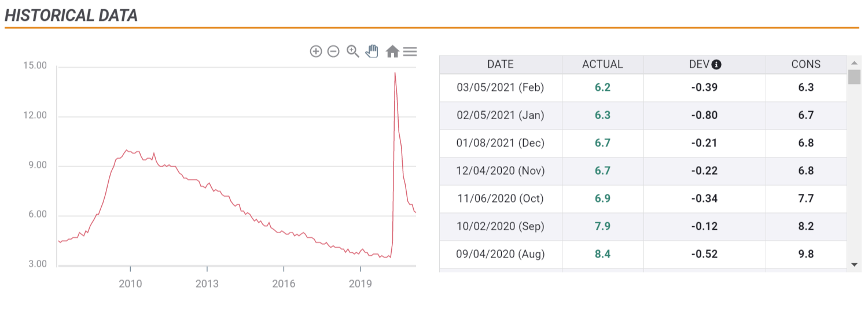
Task: Select the 02/05/2021 (Jan) row date
Action: coord(501,115)
